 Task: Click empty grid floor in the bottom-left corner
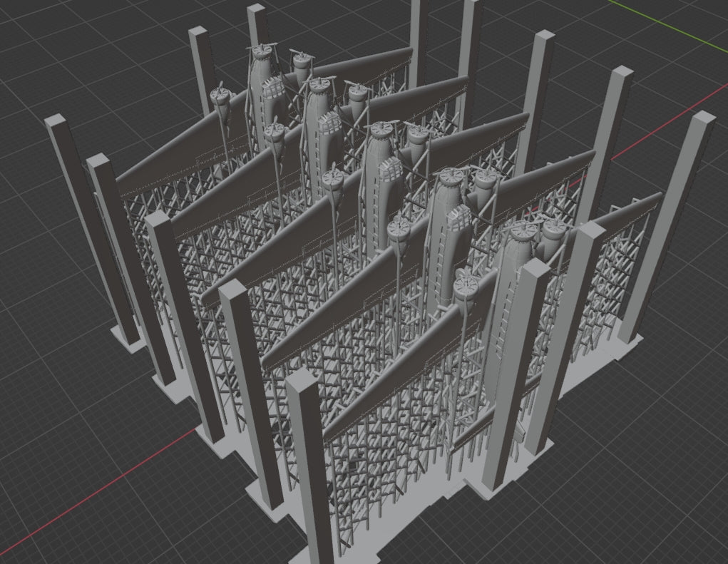coord(57,528)
